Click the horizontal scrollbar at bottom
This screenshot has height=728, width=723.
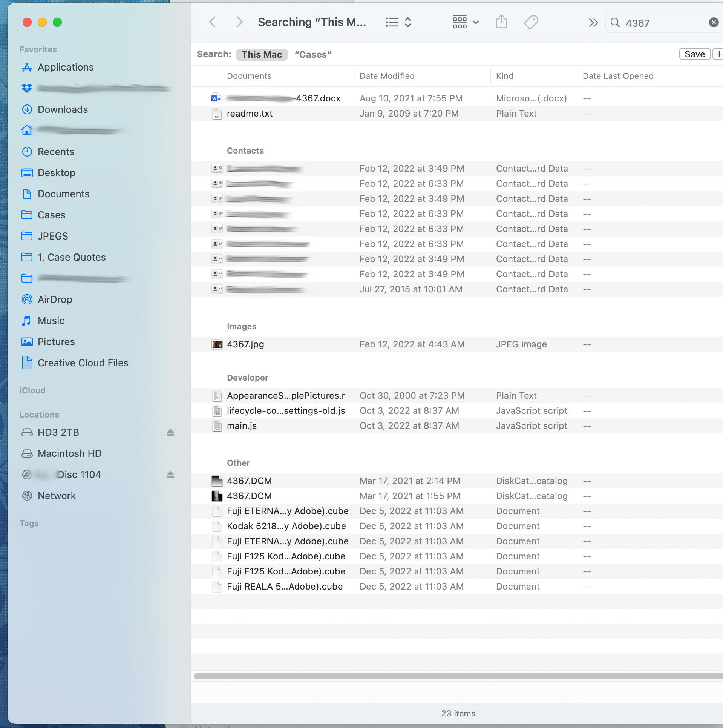click(458, 676)
